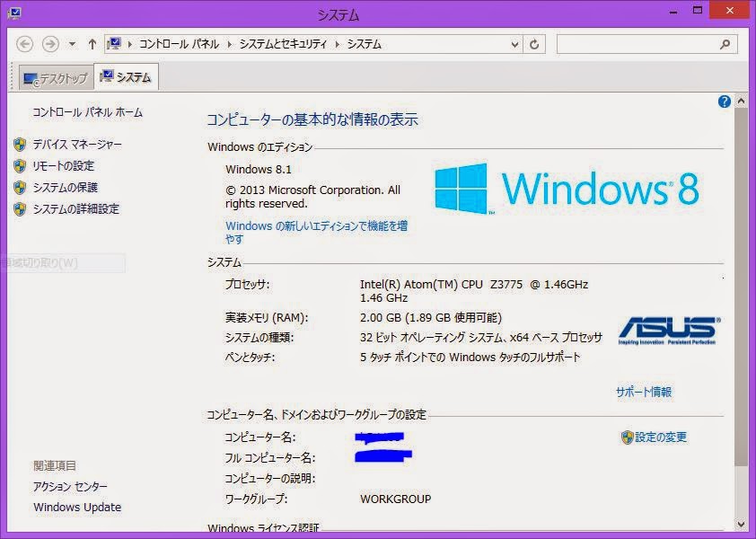
Task: Click the system icon in title bar
Action: (15, 13)
